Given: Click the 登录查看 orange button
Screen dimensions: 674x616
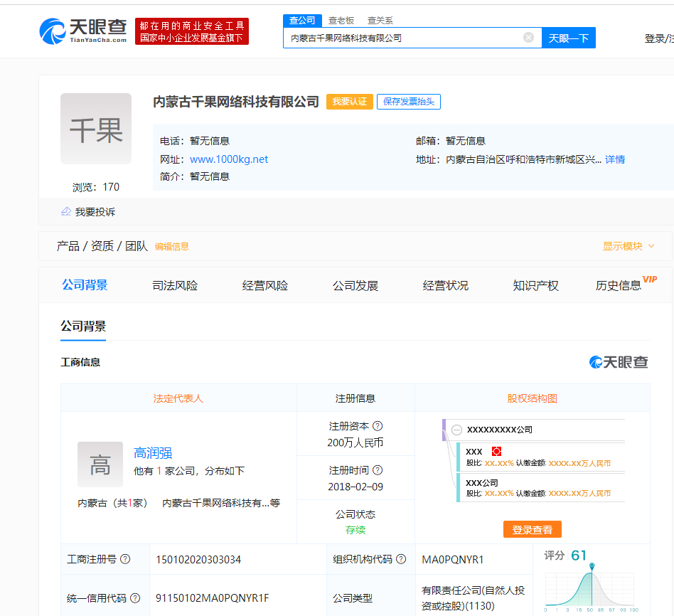Looking at the screenshot, I should (532, 529).
